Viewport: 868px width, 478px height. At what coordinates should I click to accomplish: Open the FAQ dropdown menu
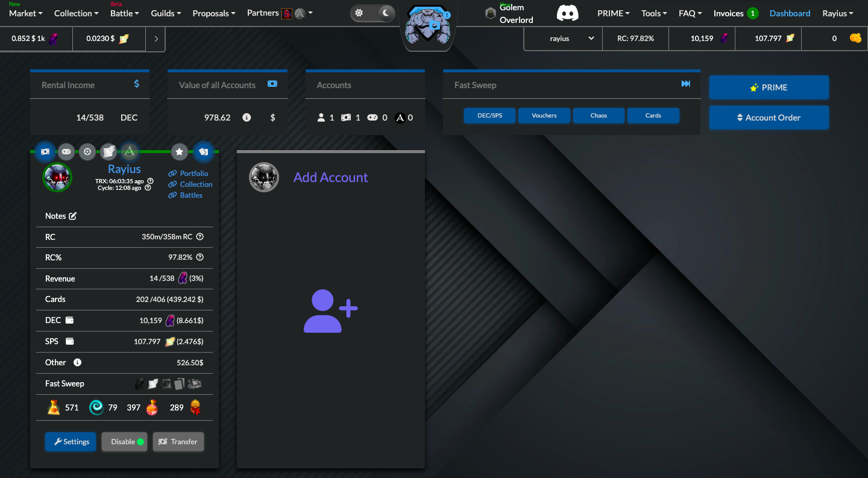(691, 13)
